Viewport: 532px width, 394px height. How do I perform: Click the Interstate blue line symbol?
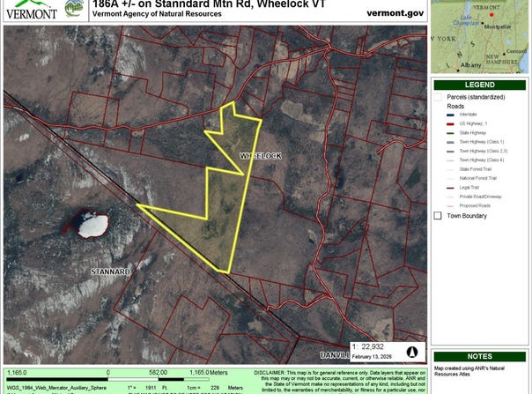pyautogui.click(x=451, y=115)
